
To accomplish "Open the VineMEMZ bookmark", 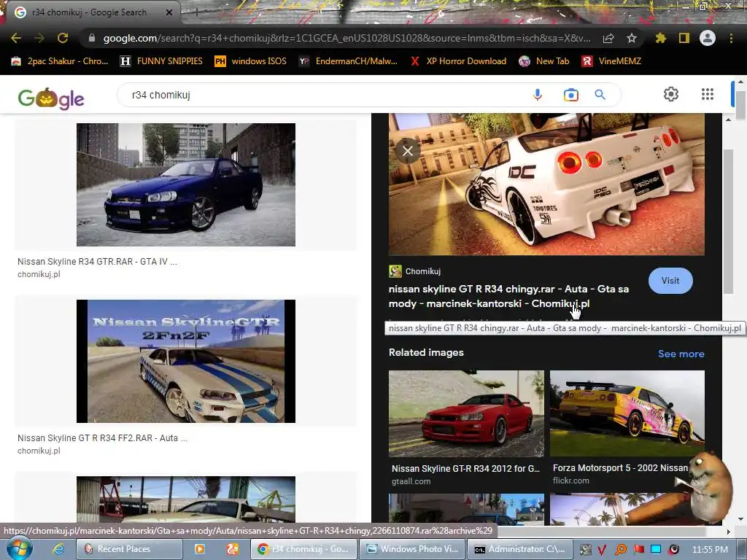I will (x=611, y=61).
